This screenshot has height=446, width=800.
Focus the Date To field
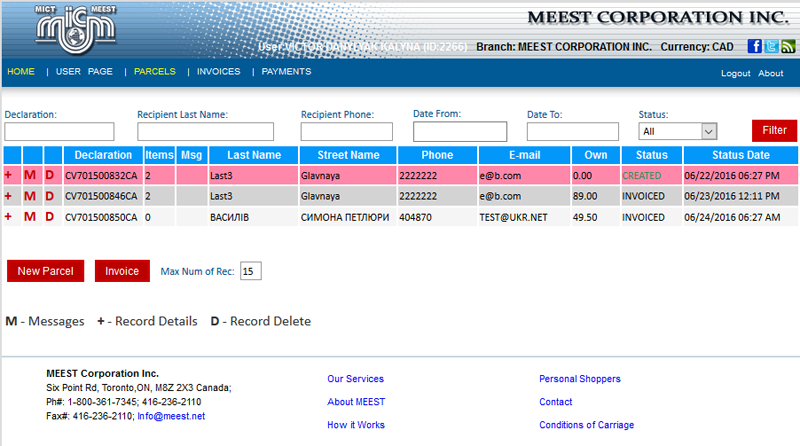(572, 132)
